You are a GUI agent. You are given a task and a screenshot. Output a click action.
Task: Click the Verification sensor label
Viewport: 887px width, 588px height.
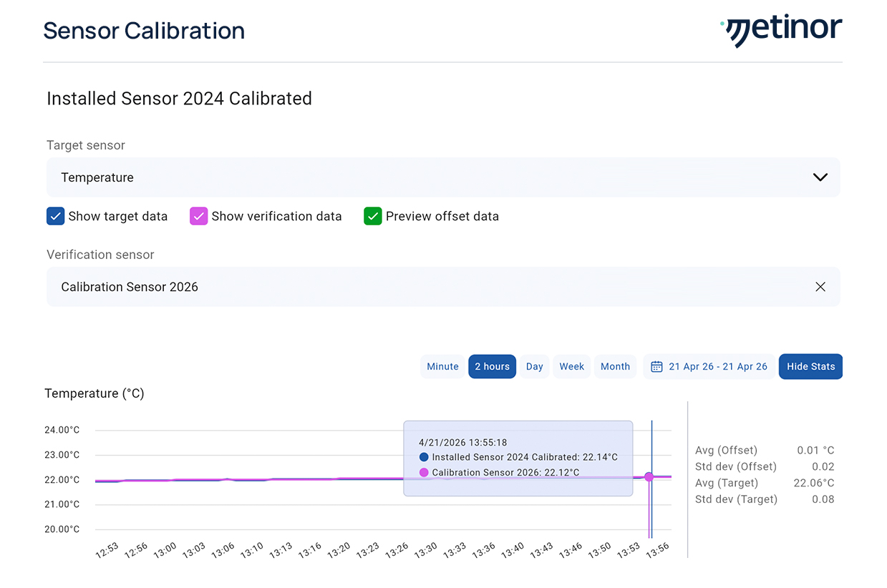pos(100,255)
